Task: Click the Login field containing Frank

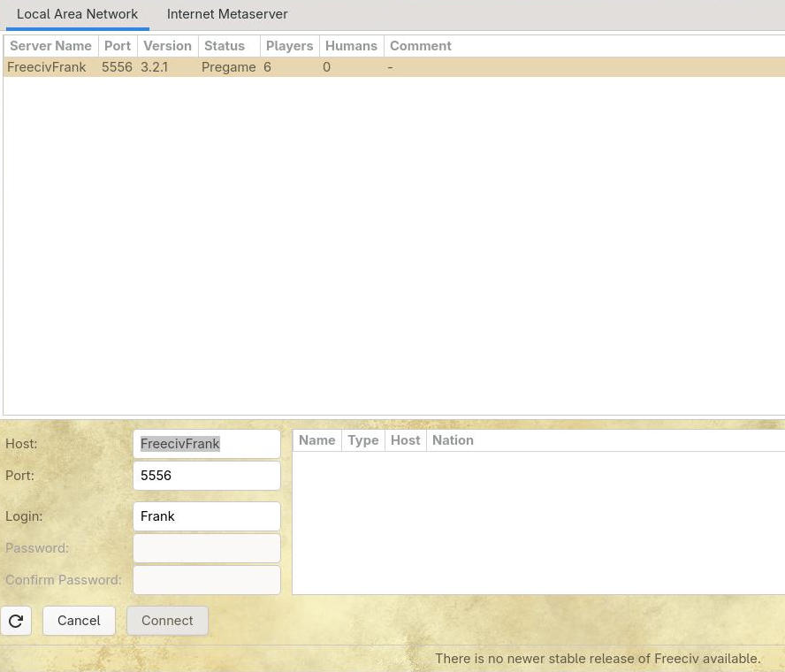Action: coord(206,516)
